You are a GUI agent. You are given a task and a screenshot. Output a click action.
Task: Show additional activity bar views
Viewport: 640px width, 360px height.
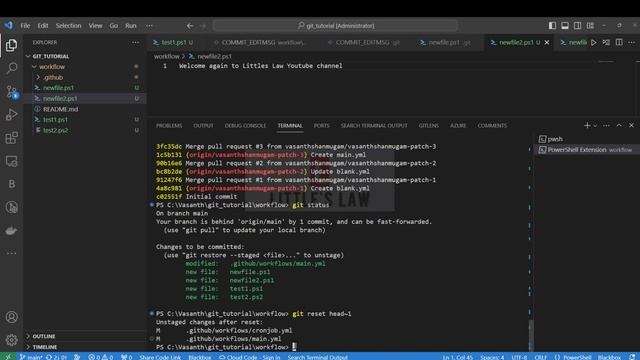click(11, 253)
